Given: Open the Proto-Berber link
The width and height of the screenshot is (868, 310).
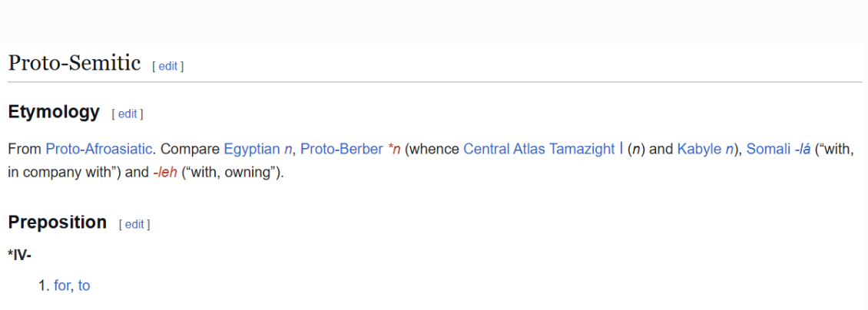Looking at the screenshot, I should [342, 149].
